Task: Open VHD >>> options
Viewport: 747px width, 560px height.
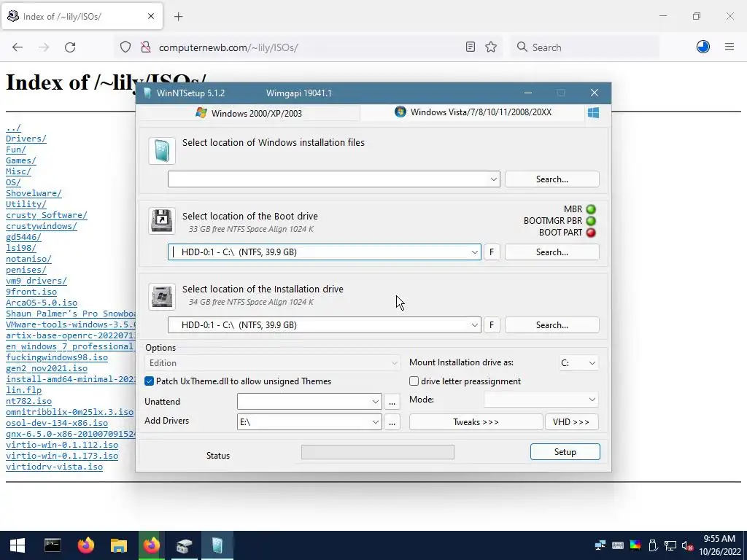Action: click(571, 422)
